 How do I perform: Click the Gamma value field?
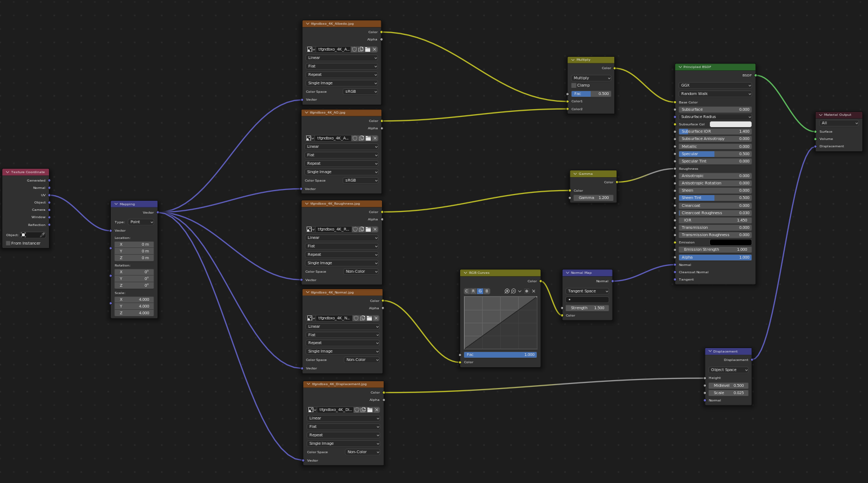click(593, 198)
